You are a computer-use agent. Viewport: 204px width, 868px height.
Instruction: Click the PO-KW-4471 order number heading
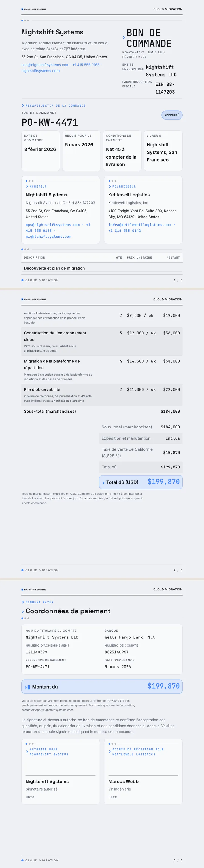[50, 122]
